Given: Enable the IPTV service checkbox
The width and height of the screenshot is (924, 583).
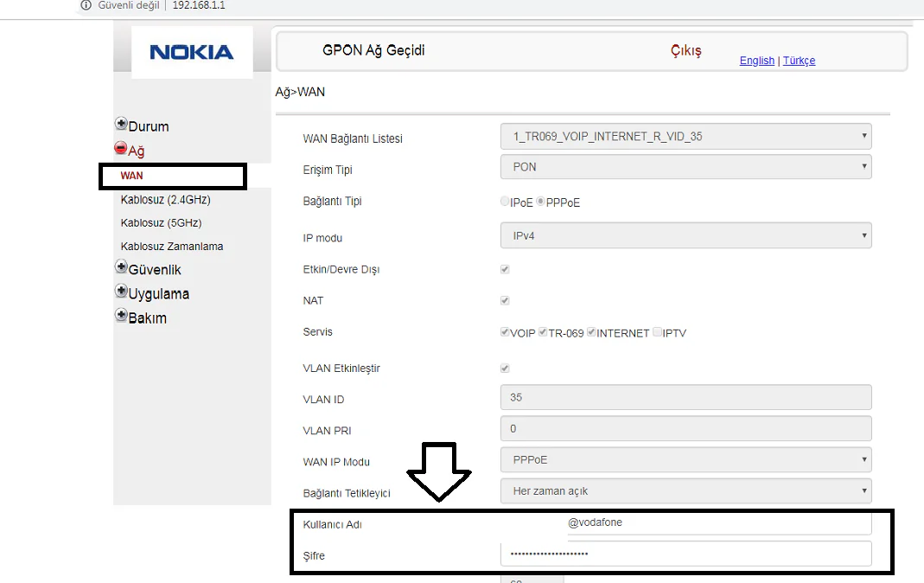Looking at the screenshot, I should coord(659,332).
